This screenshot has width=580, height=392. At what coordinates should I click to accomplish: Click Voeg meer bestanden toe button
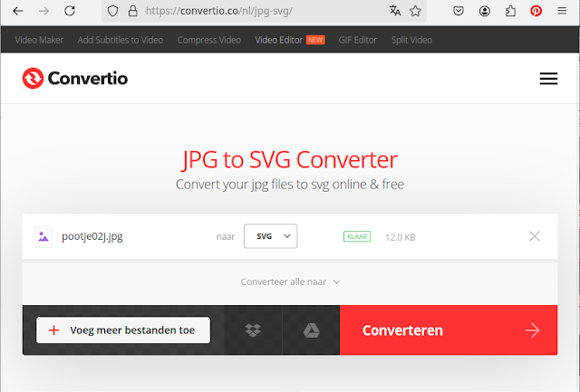click(123, 330)
